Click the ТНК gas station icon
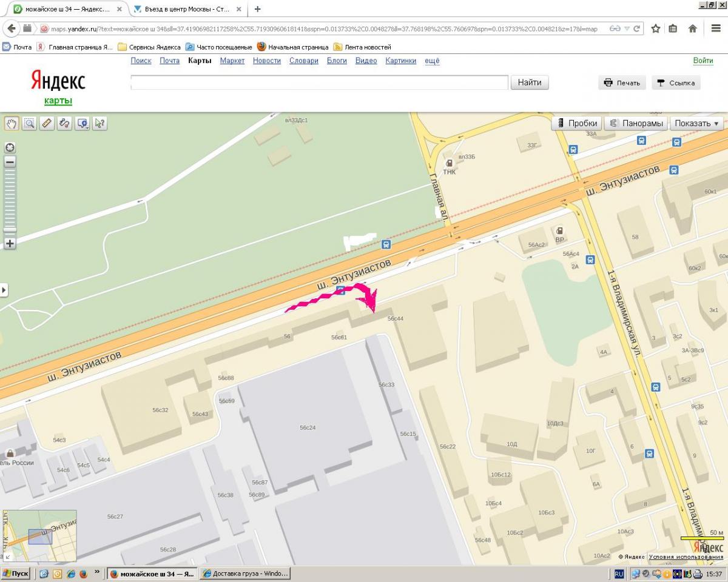Screen dimensions: 728x582 [449, 163]
